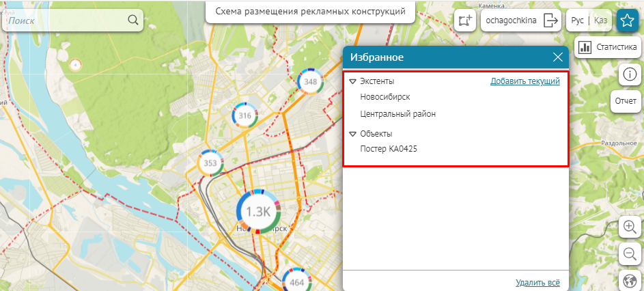Click the search magnifier icon

tap(132, 20)
